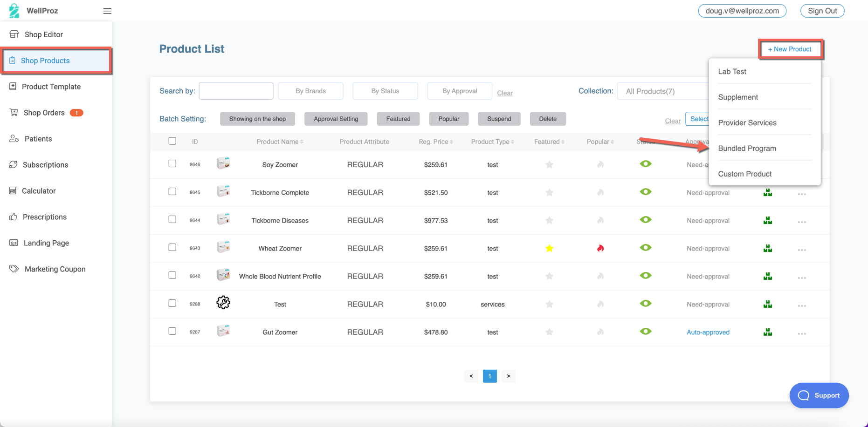This screenshot has width=868, height=427.
Task: Click Gut Zoomer featured star
Action: 549,332
